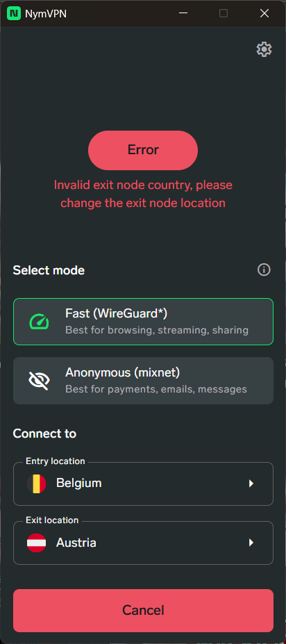Click the crossed-eye Anonymous mode icon

tap(39, 380)
